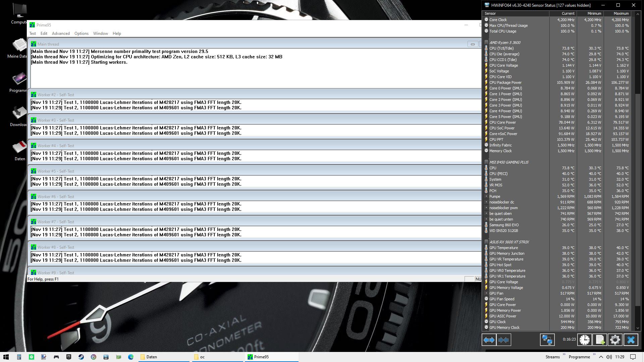
Task: Select the Total CPU Usage row
Action: 557,31
